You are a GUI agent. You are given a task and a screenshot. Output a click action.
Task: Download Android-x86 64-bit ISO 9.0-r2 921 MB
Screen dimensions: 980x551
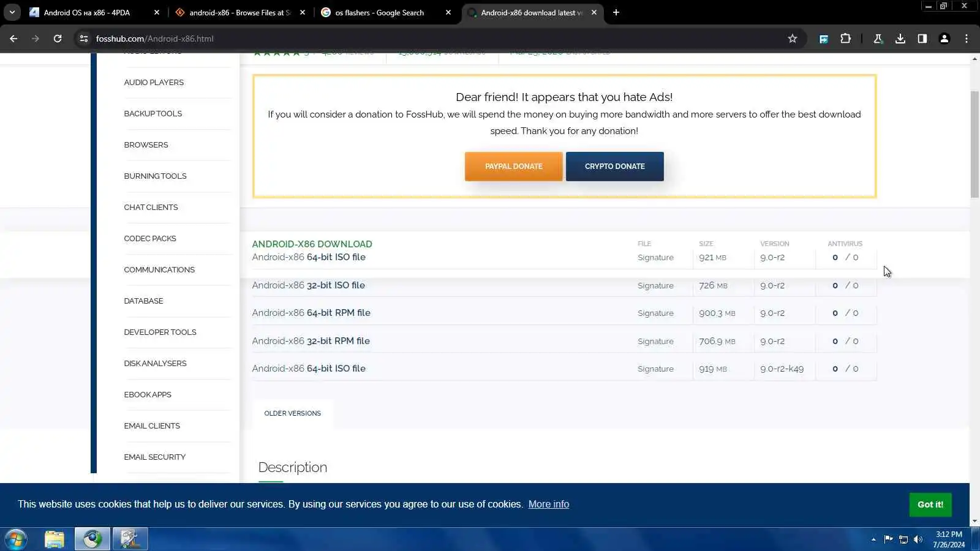(309, 257)
